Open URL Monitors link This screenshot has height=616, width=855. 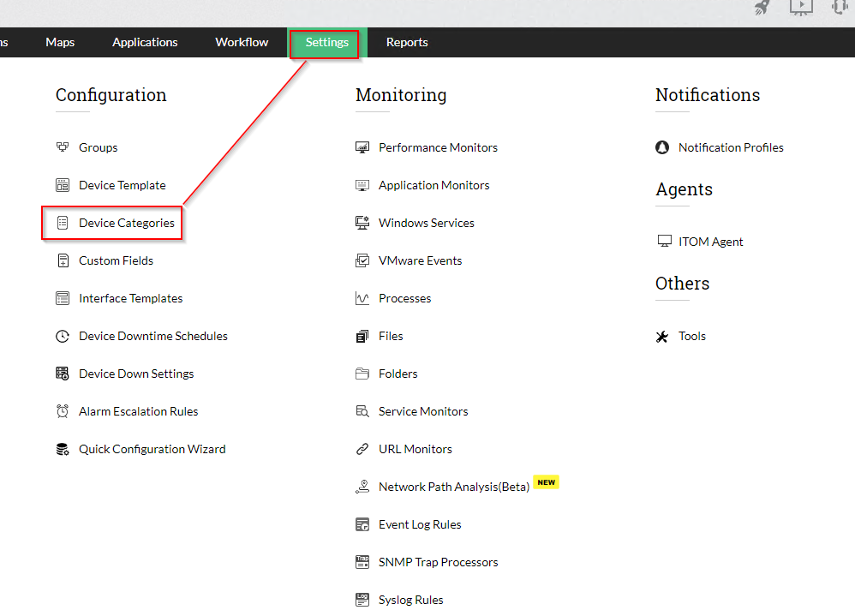[416, 449]
